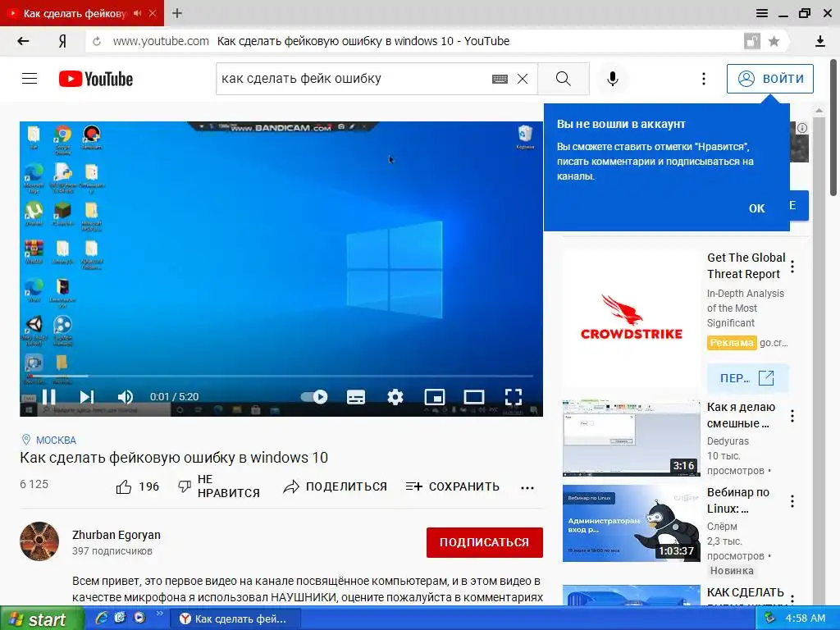
Task: Open the КАК СДЕЛАТЬ video title in sidebar
Action: click(x=745, y=592)
